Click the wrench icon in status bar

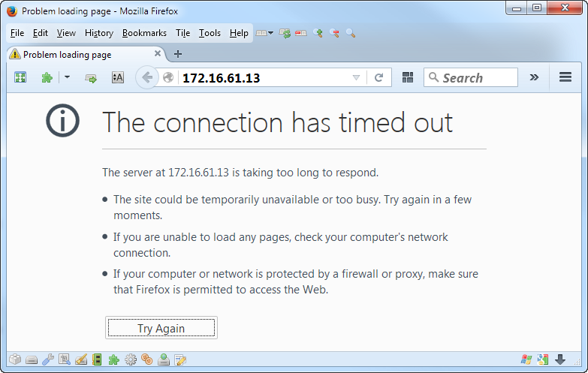click(47, 359)
